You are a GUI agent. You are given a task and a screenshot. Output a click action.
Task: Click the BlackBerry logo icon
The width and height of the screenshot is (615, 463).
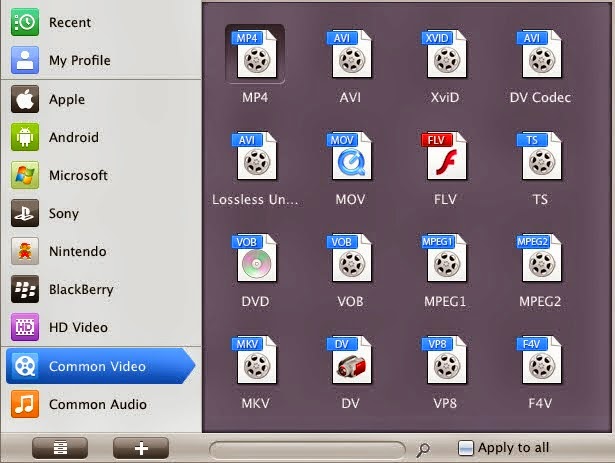coord(25,289)
